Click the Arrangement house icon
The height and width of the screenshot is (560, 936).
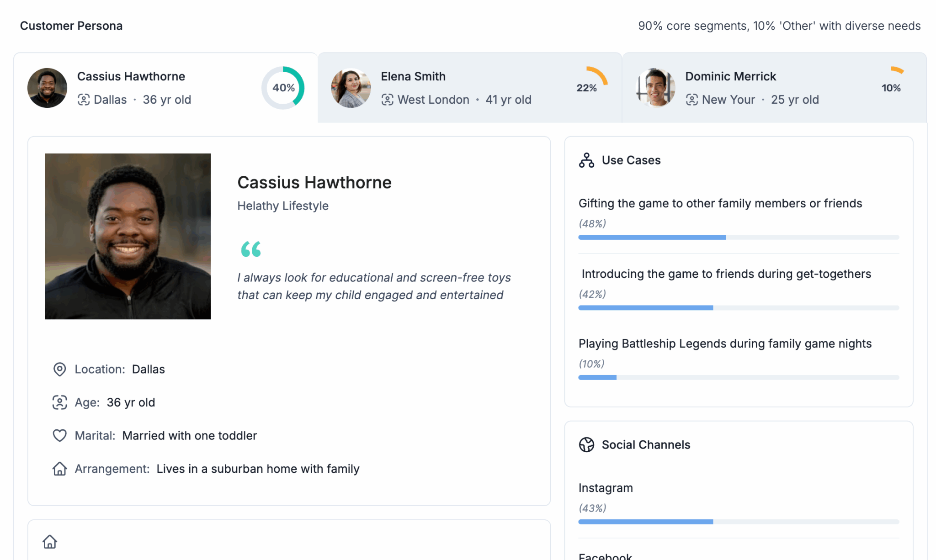[x=59, y=469]
